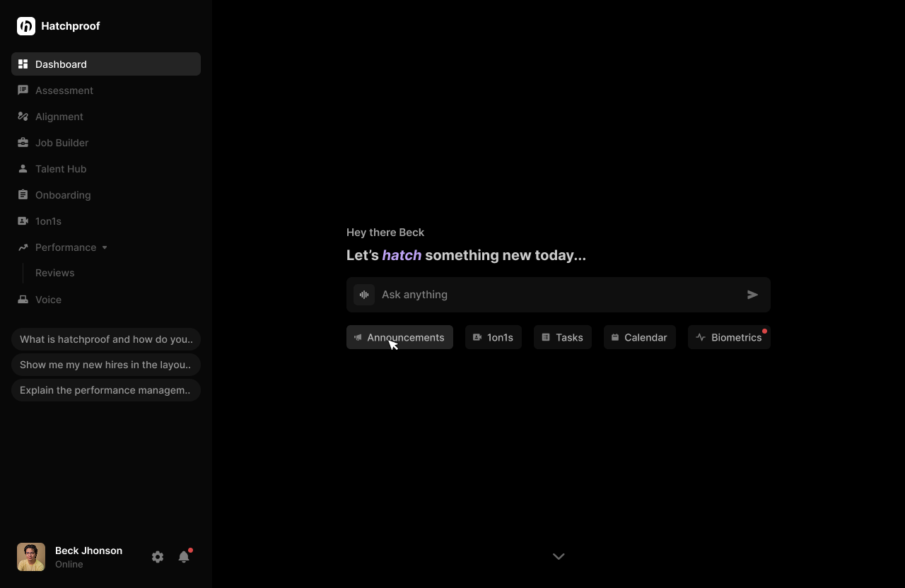Viewport: 905px width, 588px height.
Task: Select the 'Show me my new hires' prompt
Action: pos(106,365)
